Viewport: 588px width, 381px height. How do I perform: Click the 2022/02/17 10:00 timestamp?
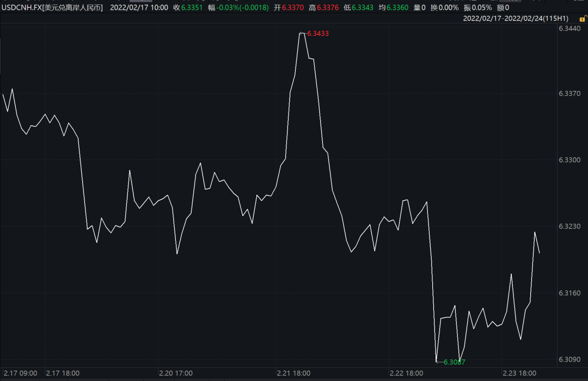(x=139, y=8)
